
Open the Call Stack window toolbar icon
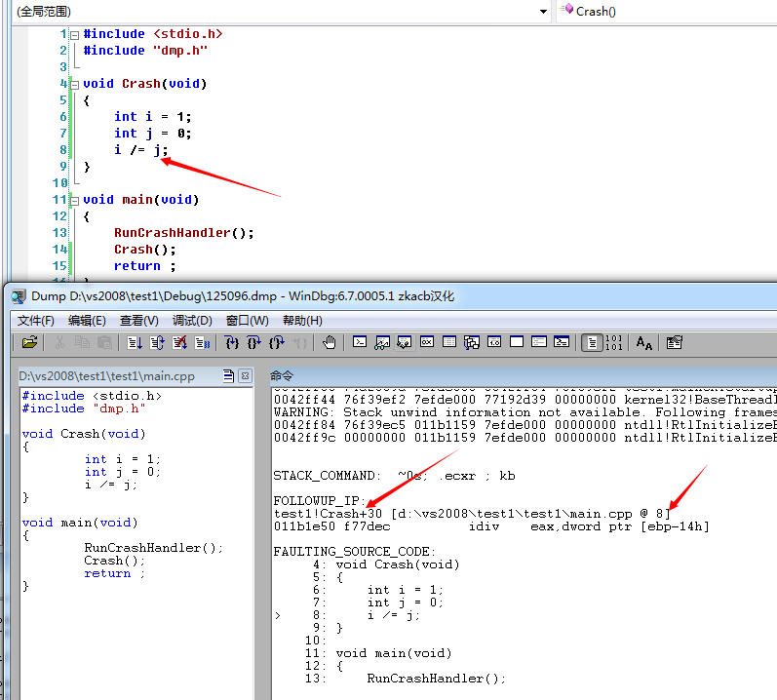(472, 342)
